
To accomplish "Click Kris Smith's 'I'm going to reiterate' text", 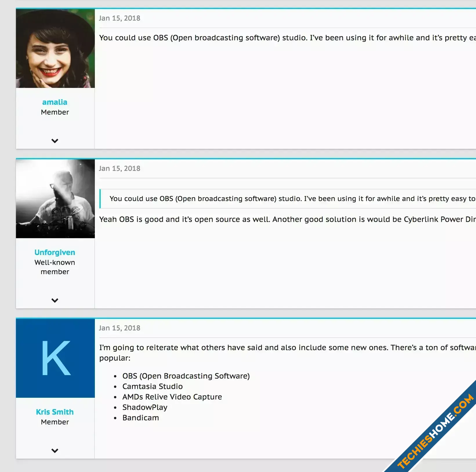I will 287,353.
